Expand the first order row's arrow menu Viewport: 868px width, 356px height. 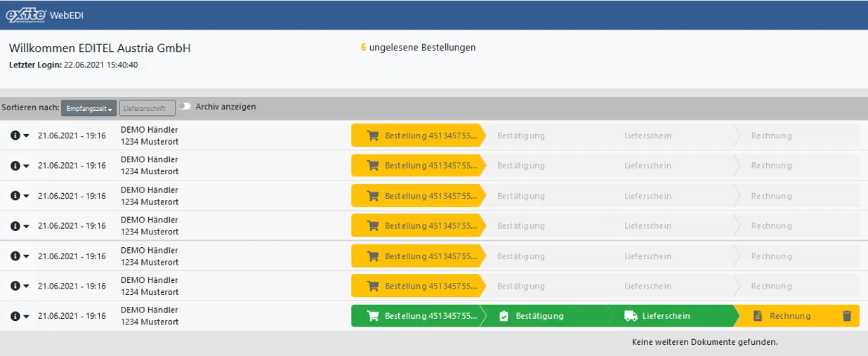point(27,136)
